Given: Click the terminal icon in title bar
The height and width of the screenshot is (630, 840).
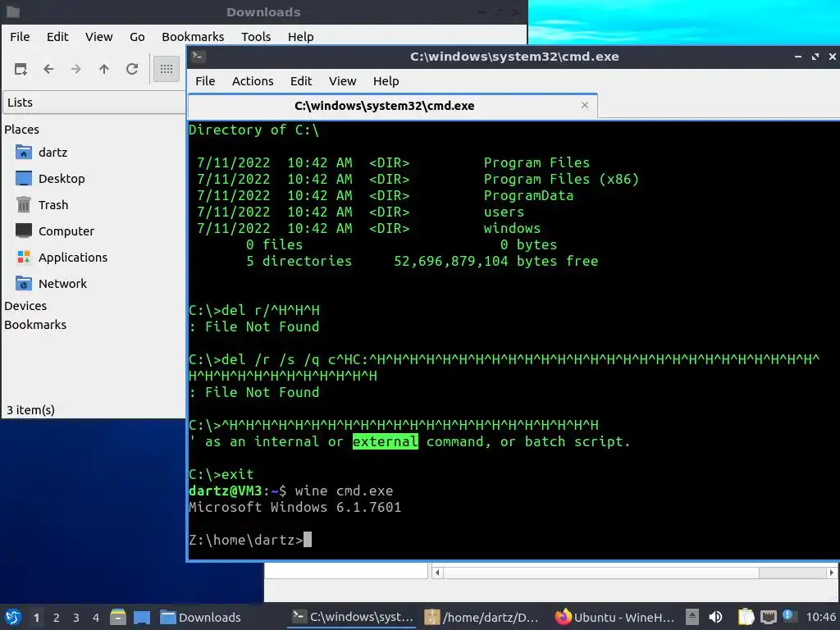Looking at the screenshot, I should pos(199,57).
